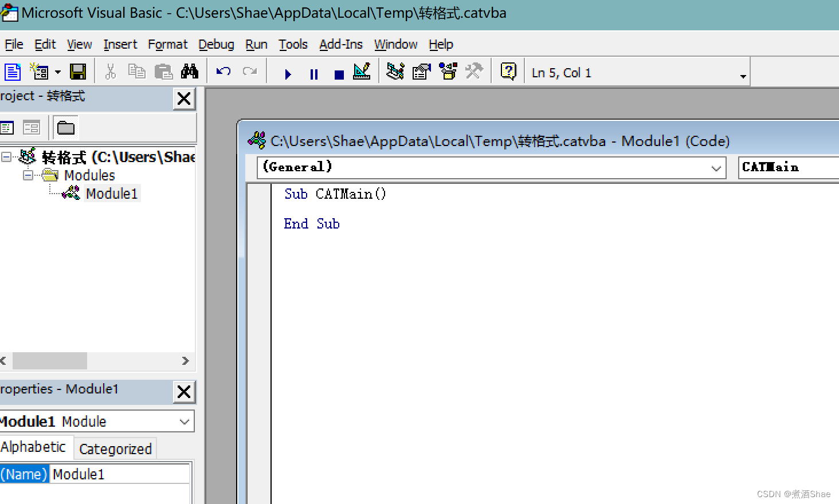The image size is (839, 504).
Task: Open the Tools menu
Action: tap(293, 44)
